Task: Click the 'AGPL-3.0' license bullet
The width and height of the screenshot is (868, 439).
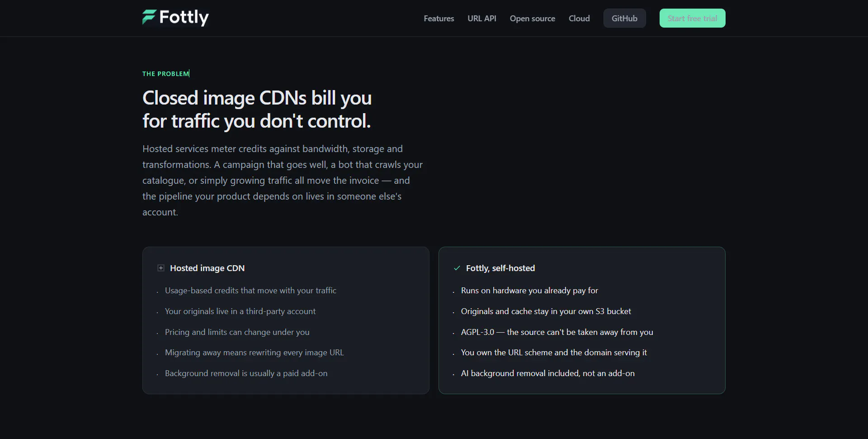Action: pos(557,332)
